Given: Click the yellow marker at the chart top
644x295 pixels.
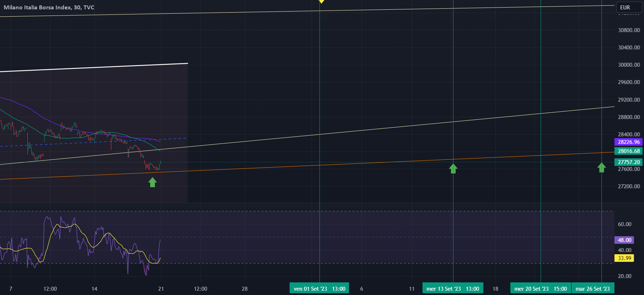Looking at the screenshot, I should pyautogui.click(x=321, y=1).
